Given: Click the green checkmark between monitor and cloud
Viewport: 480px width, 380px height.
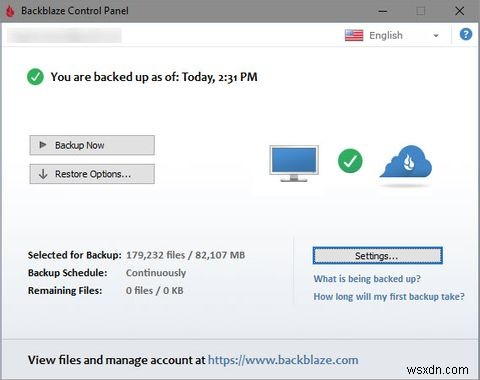Looking at the screenshot, I should click(350, 161).
